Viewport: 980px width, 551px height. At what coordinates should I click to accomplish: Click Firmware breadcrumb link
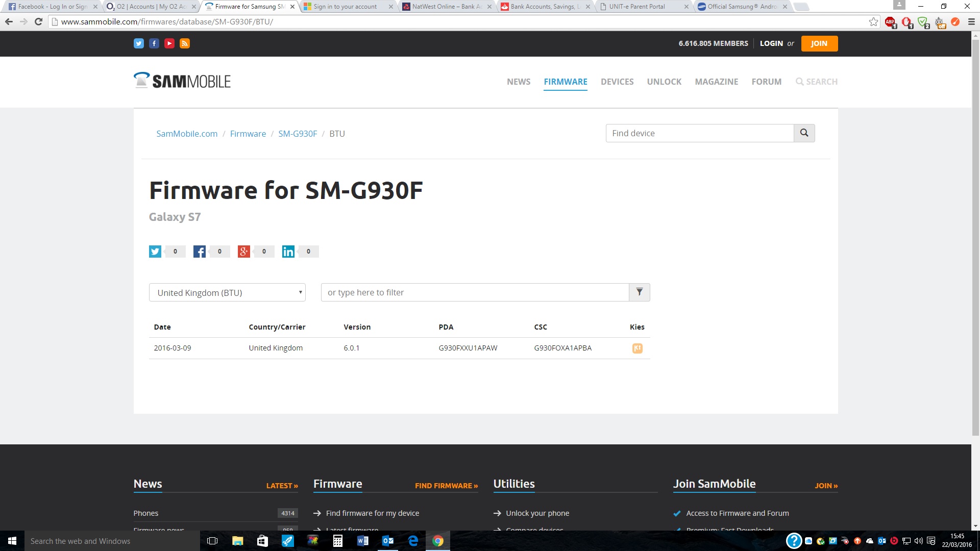click(248, 134)
